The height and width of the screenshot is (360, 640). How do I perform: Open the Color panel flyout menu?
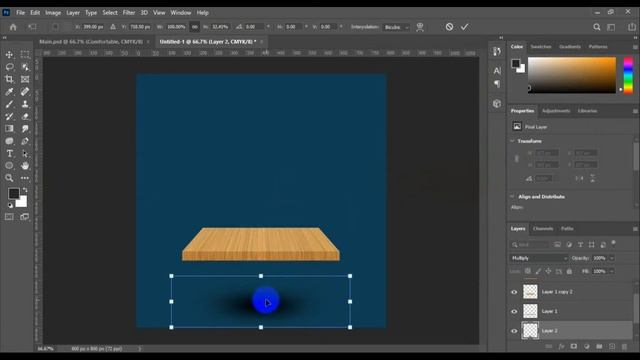point(635,47)
